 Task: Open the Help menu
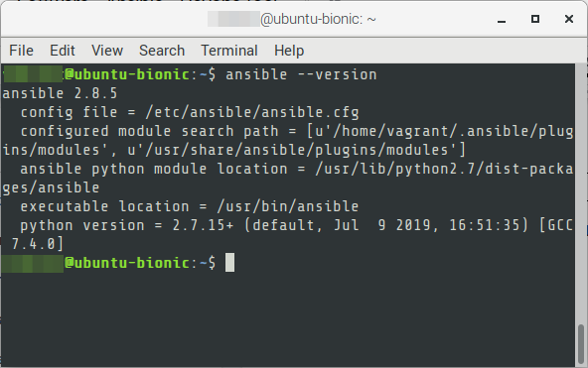pyautogui.click(x=289, y=51)
